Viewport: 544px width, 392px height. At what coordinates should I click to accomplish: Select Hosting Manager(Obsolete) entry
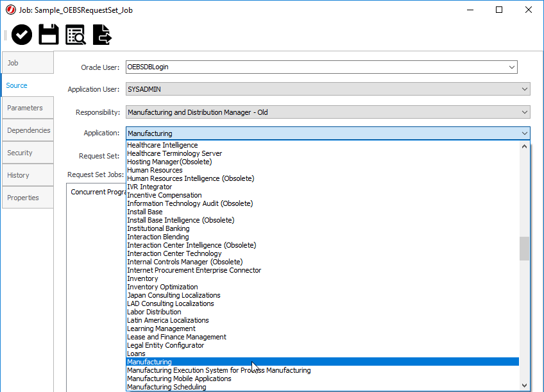coord(322,162)
